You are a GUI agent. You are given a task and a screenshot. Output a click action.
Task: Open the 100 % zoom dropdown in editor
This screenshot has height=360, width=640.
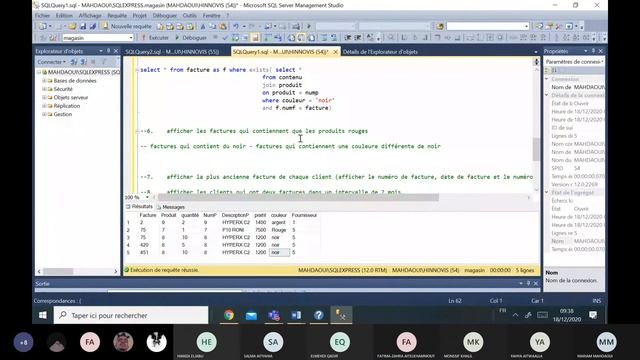[147, 198]
